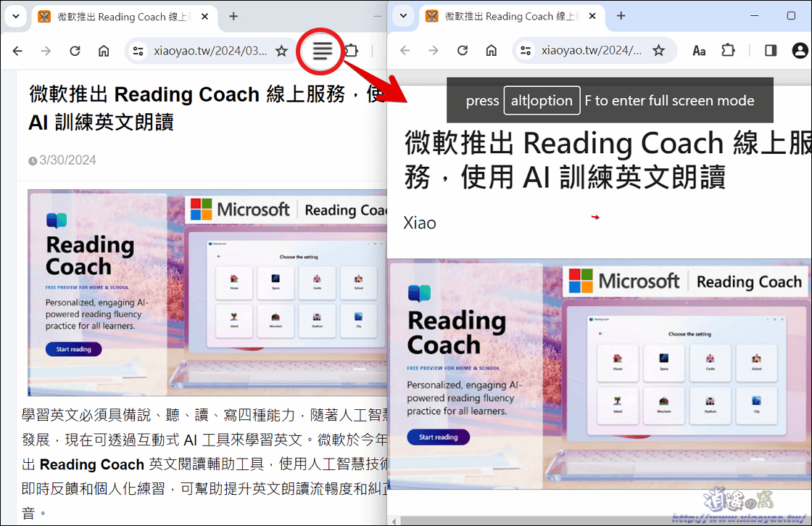Open site info icon in left address bar
The height and width of the screenshot is (526, 812).
138,51
